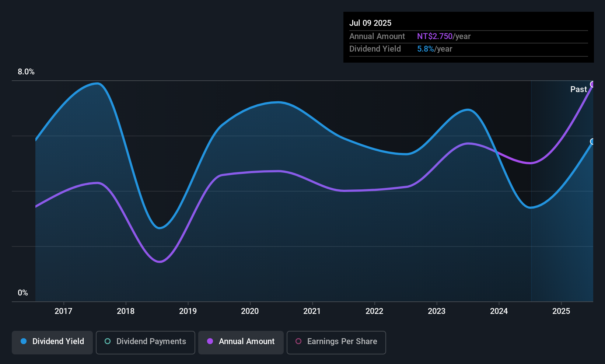Toggle the Earnings Per Share series off
Image resolution: width=605 pixels, height=364 pixels.
[336, 342]
